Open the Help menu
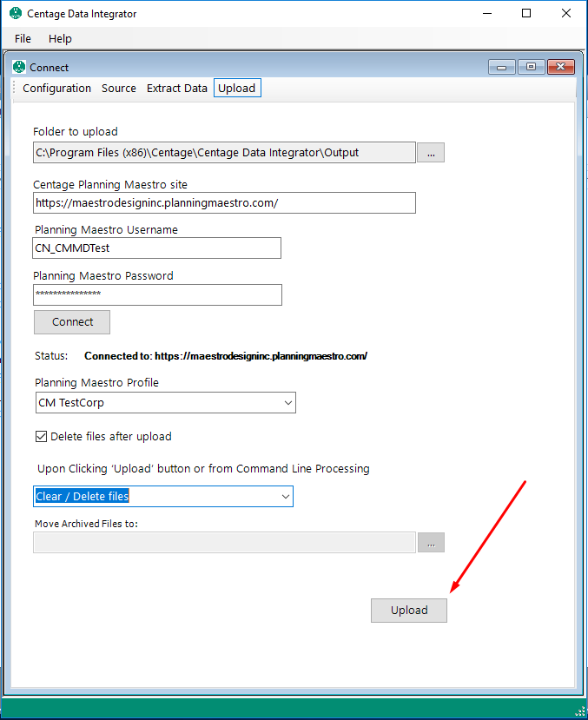The width and height of the screenshot is (588, 720). (x=60, y=38)
